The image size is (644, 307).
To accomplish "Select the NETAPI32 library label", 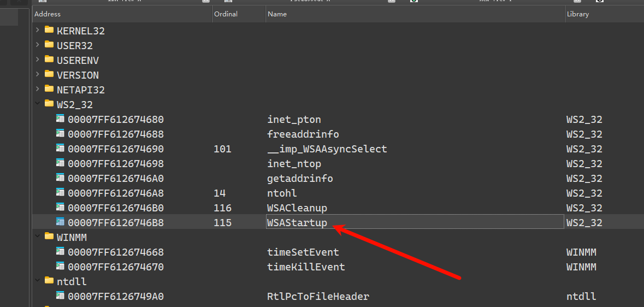I will click(81, 90).
